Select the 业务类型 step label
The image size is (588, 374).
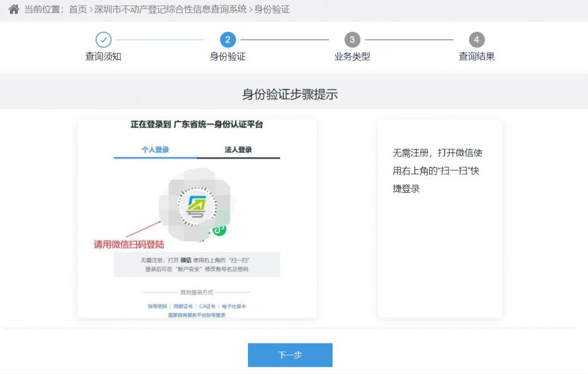352,56
